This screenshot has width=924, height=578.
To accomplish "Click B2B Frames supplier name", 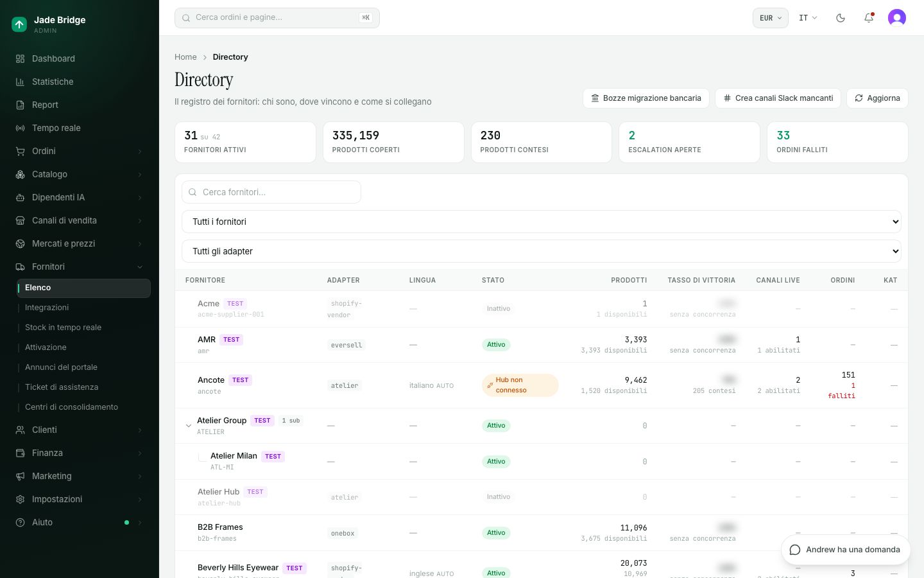I will tap(220, 527).
